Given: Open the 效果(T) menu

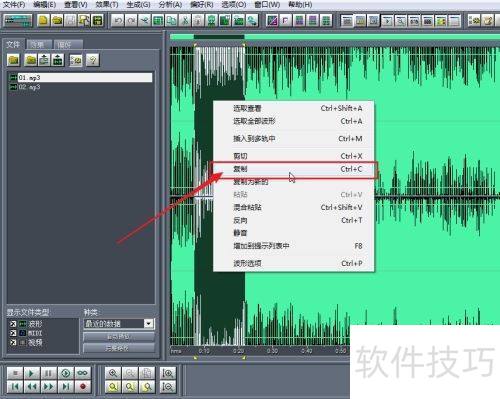Looking at the screenshot, I should [x=107, y=5].
